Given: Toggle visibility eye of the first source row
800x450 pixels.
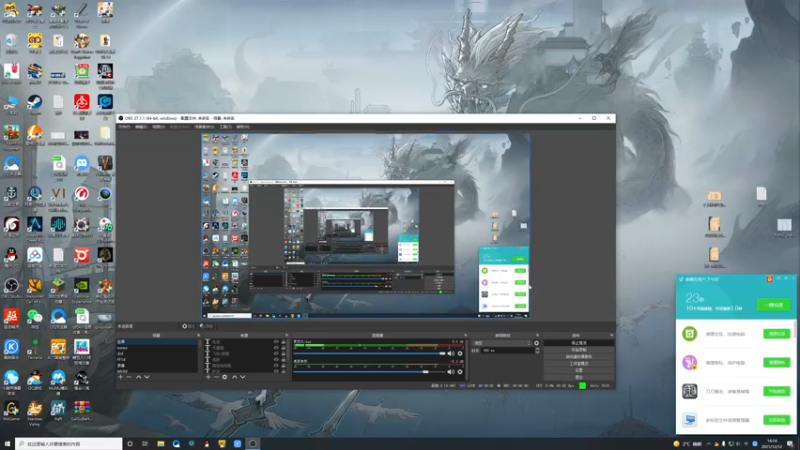Looking at the screenshot, I should tap(276, 342).
